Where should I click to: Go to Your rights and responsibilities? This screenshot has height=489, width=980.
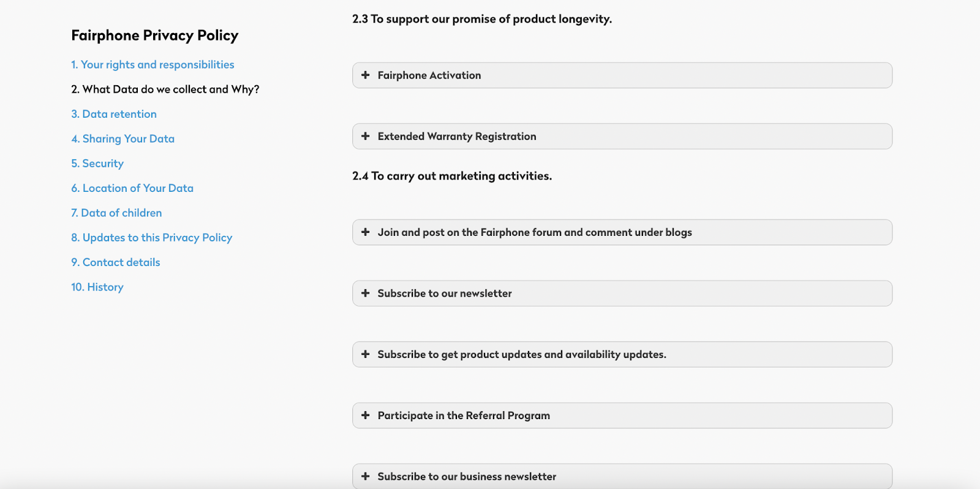tap(153, 65)
